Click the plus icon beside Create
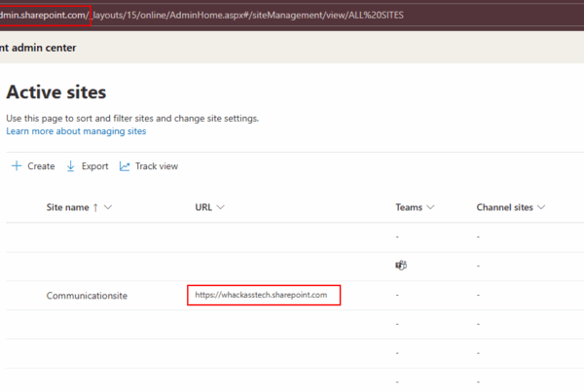The image size is (584, 392). click(17, 165)
